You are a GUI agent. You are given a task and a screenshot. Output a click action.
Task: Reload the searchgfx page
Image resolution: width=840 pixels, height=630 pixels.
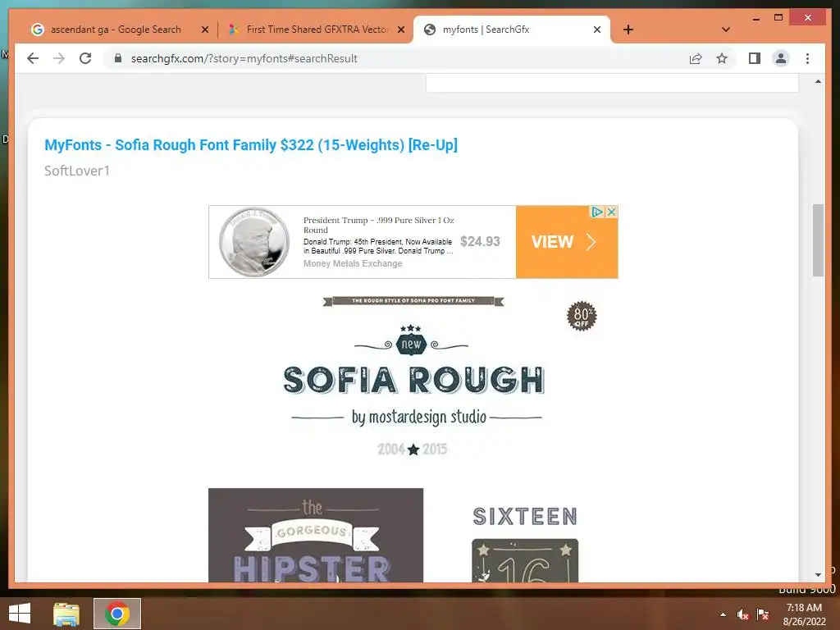85,58
